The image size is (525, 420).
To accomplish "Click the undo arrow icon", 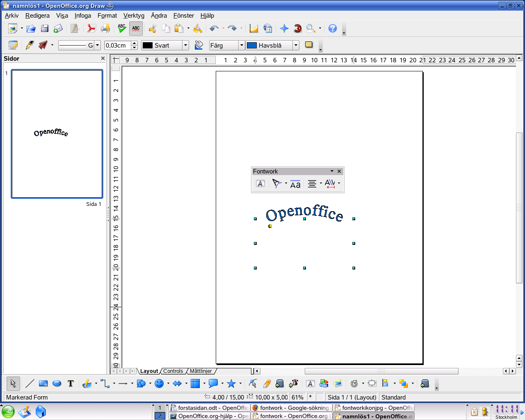I will click(214, 28).
